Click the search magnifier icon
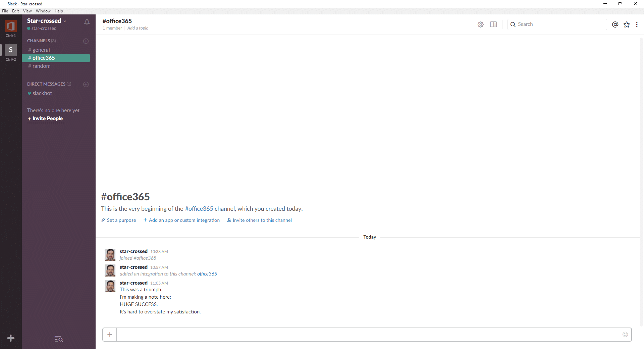 513,24
